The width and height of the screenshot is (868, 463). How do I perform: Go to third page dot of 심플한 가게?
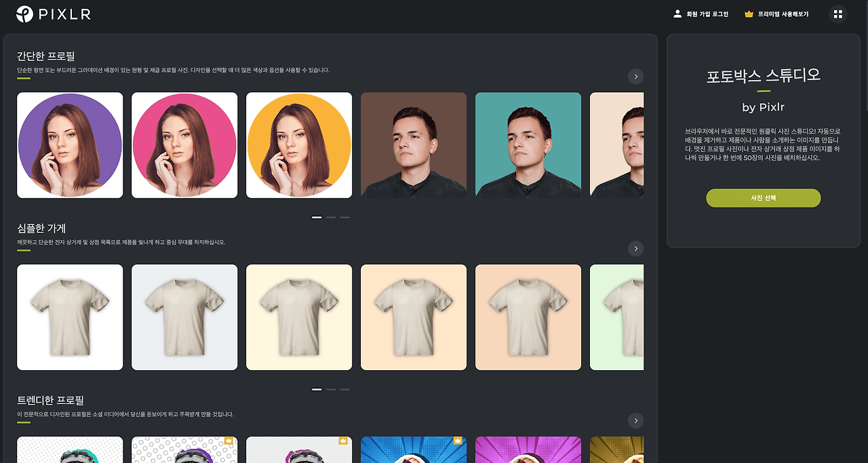click(x=345, y=390)
